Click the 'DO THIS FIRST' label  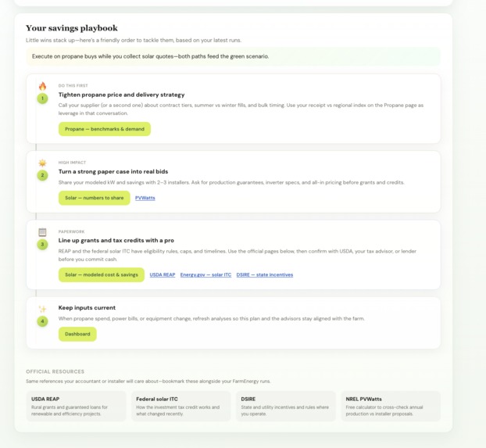[73, 86]
